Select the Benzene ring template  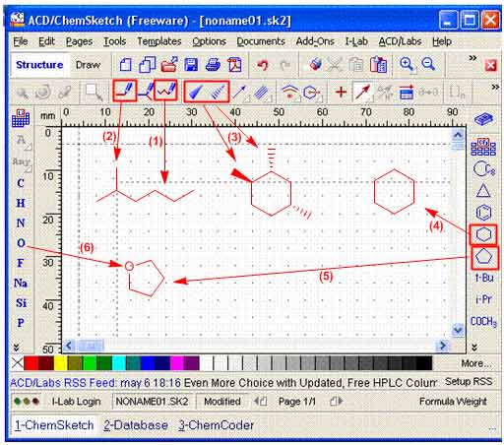click(483, 213)
